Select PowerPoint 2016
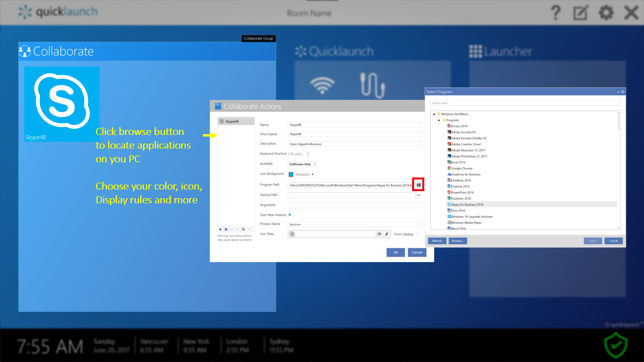This screenshot has width=644, height=362. [461, 193]
